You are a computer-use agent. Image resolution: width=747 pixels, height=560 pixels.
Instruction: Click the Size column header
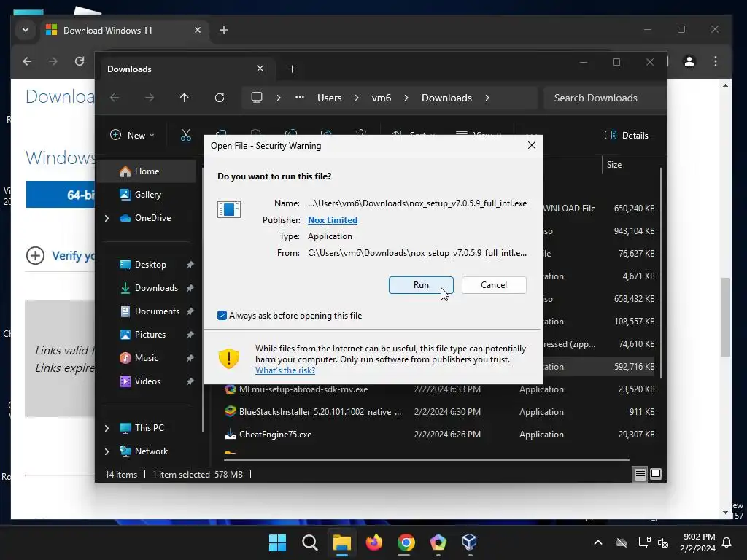(x=614, y=165)
